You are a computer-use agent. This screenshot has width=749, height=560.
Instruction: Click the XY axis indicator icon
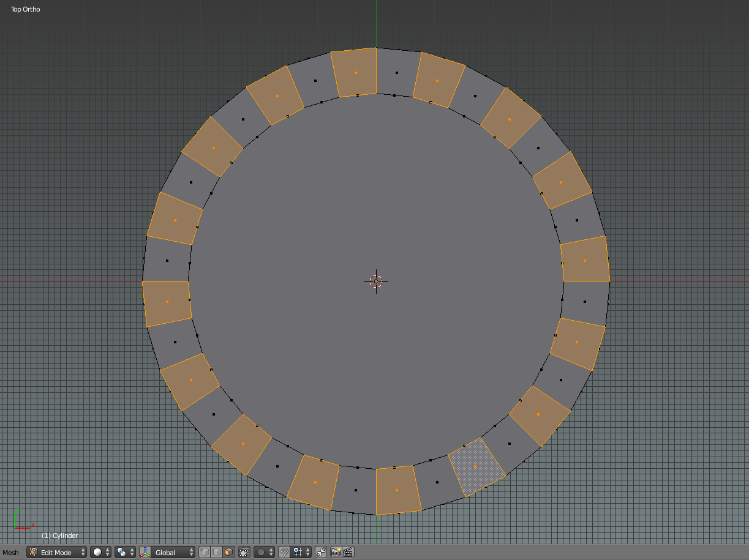24,518
